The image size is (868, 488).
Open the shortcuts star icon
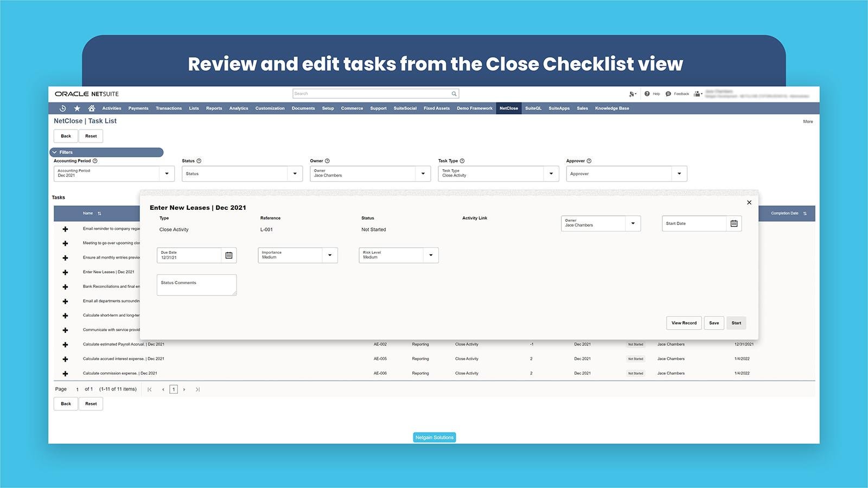coord(77,108)
